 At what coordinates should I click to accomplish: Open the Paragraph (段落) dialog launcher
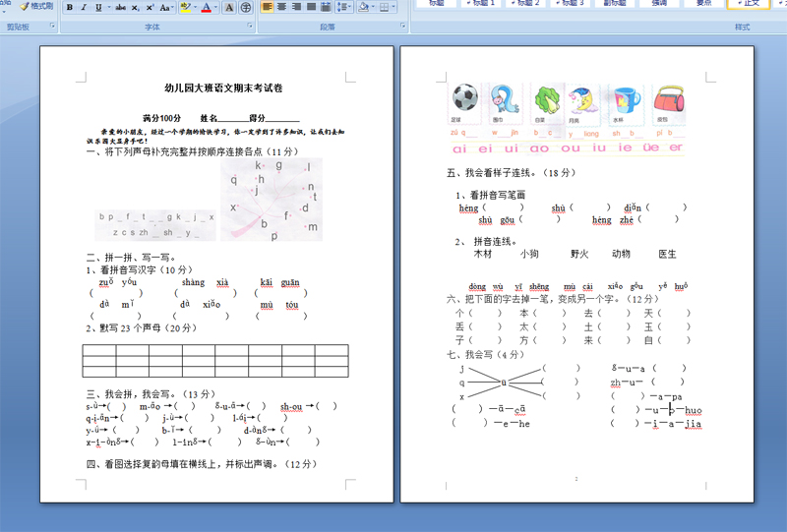[402, 26]
